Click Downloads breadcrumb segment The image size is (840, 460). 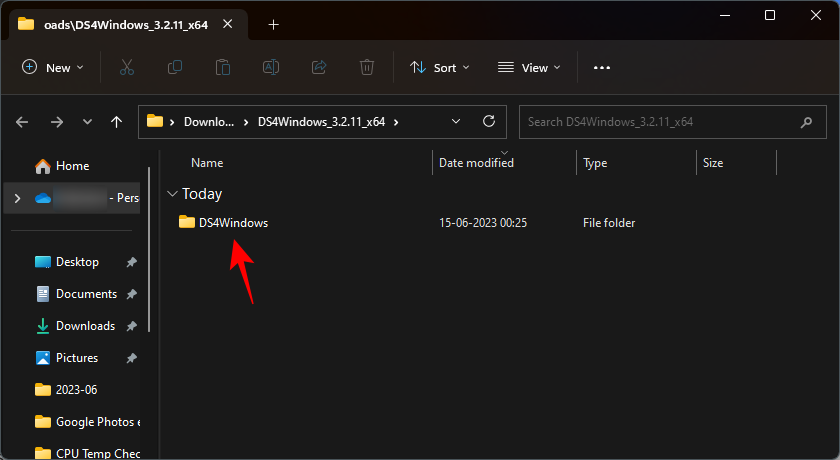[x=208, y=122]
